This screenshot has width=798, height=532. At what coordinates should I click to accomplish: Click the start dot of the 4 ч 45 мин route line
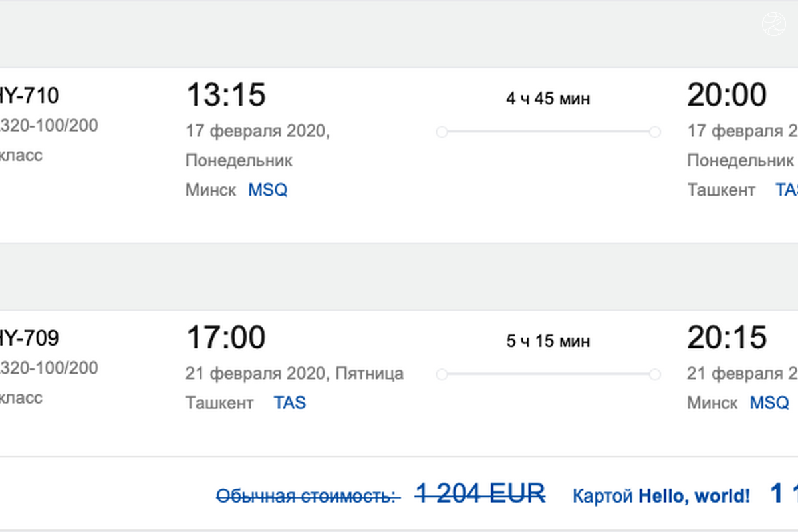tap(442, 132)
